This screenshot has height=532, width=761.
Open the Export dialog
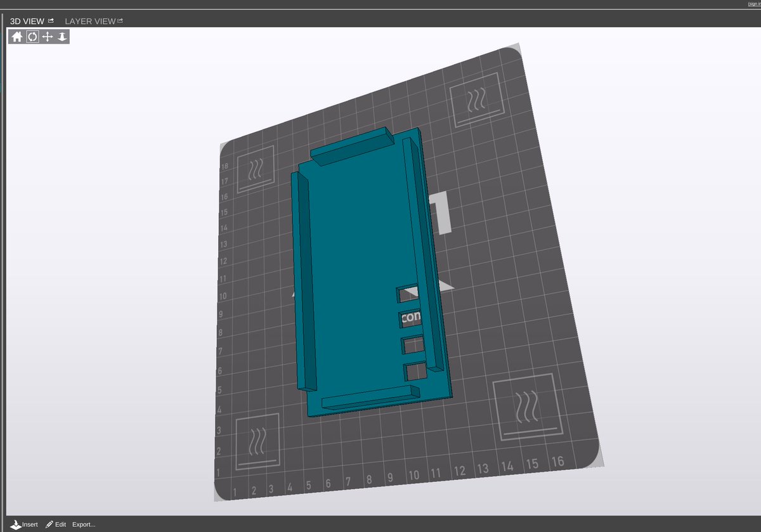click(83, 524)
